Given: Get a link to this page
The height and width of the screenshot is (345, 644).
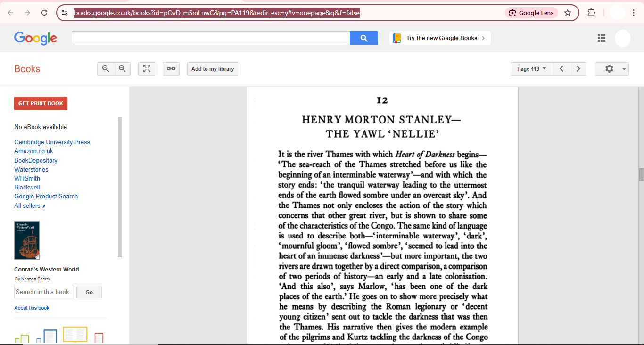Looking at the screenshot, I should 171,69.
